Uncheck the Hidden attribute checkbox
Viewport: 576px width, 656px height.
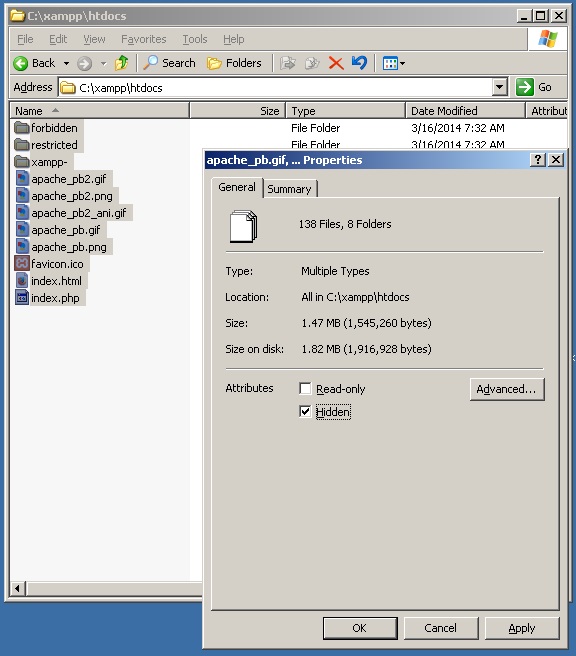click(x=305, y=412)
